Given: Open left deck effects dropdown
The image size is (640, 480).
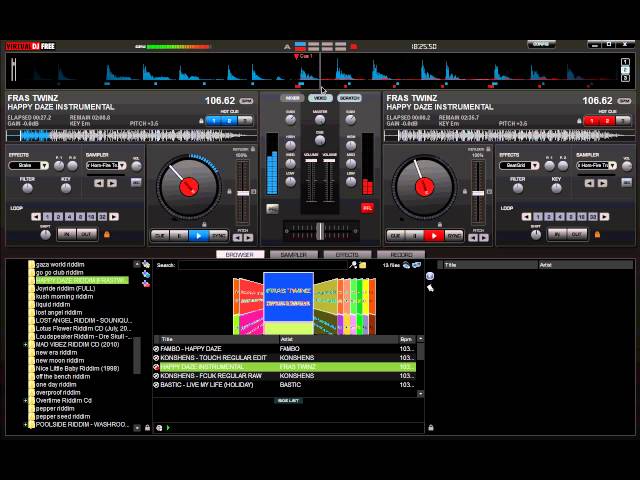Looking at the screenshot, I should 44,165.
